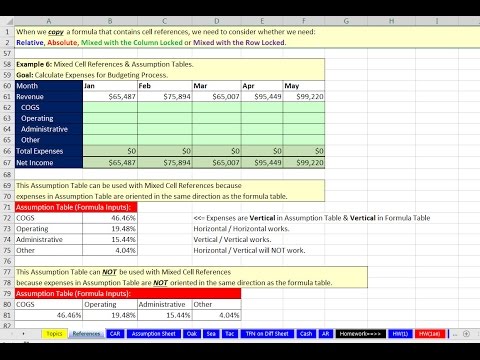Click the red Assumption Table header in row 71

pos(76,207)
